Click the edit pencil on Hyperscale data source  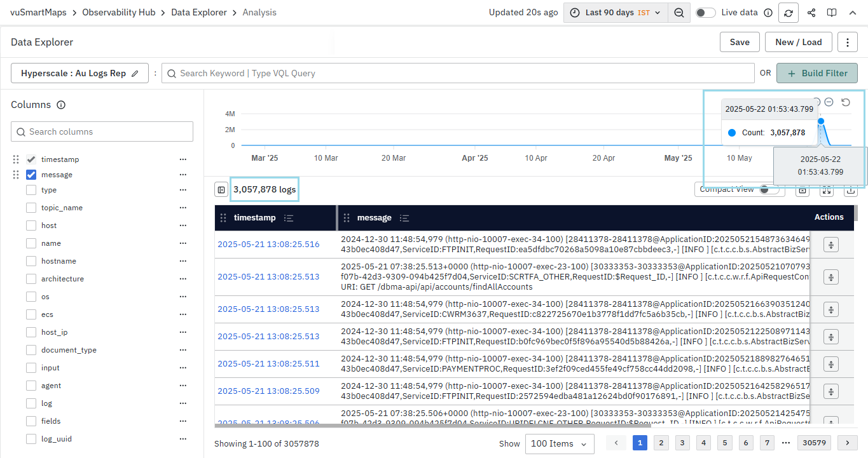tap(135, 74)
